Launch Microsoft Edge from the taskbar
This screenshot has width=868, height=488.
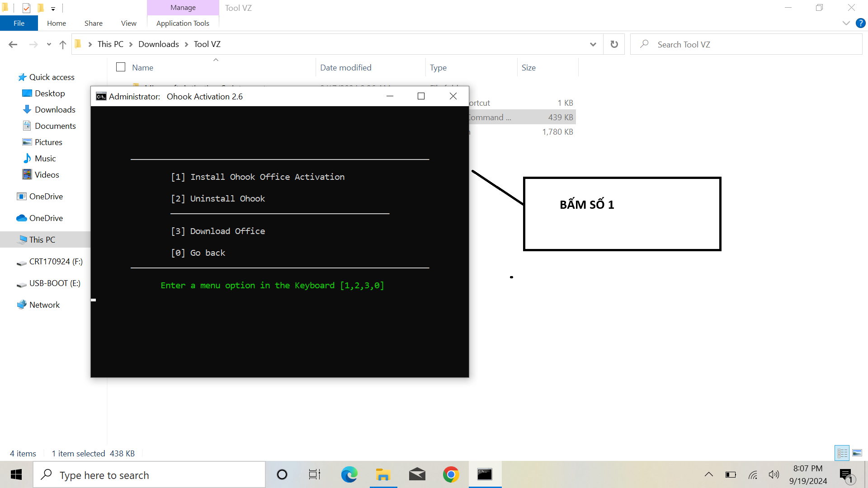point(349,474)
